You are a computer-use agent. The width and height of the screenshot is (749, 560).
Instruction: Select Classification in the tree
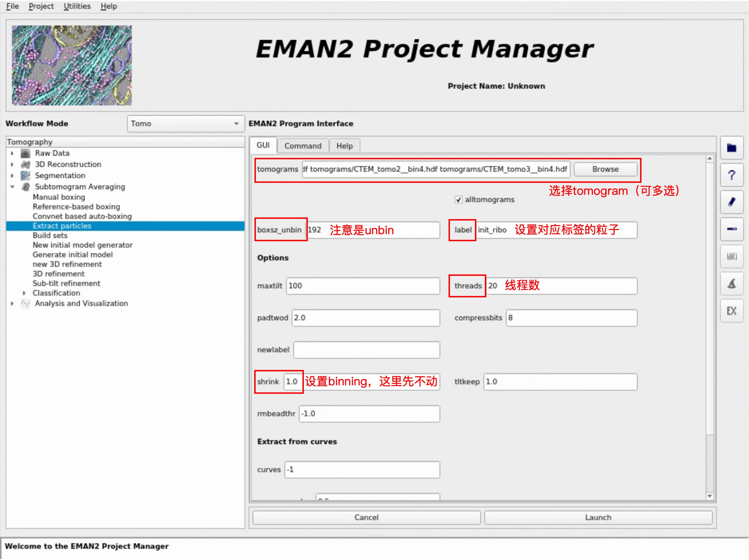click(56, 293)
